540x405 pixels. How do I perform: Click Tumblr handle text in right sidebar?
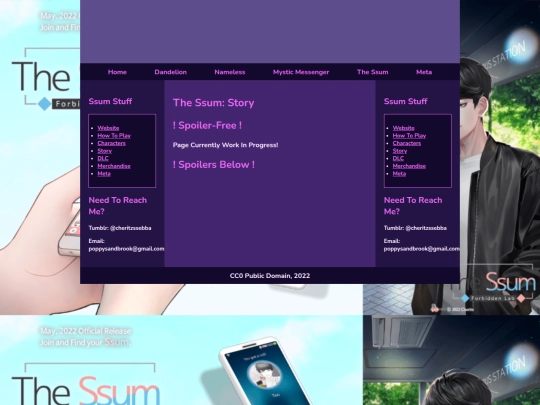point(415,228)
